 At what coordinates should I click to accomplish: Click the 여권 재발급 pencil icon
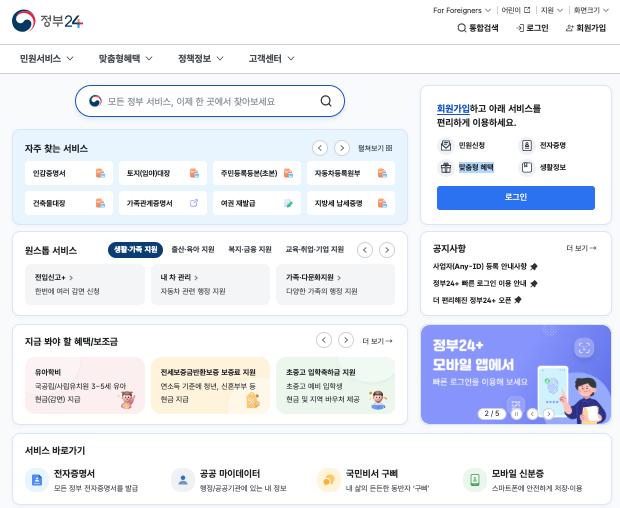pyautogui.click(x=289, y=204)
